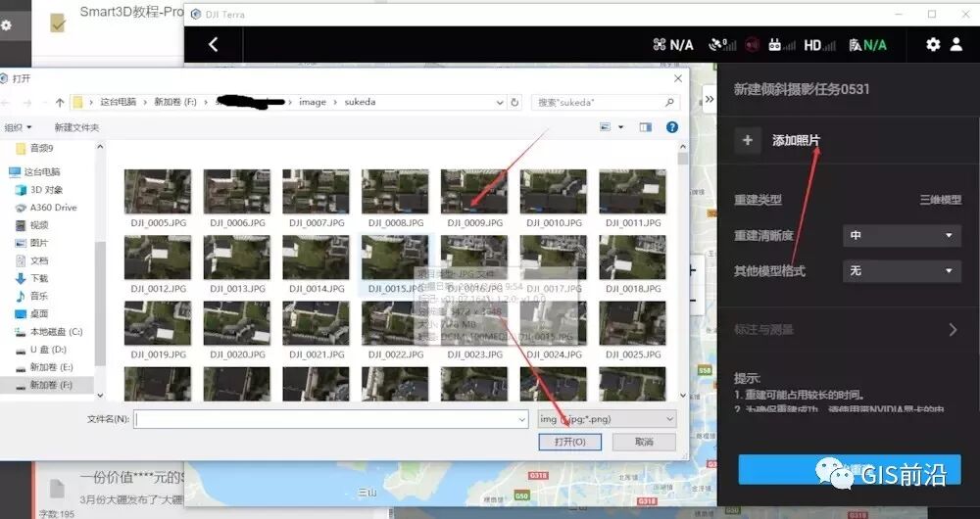Change view mode icon in file dialog
Screen dimensions: 980x519
click(x=605, y=127)
